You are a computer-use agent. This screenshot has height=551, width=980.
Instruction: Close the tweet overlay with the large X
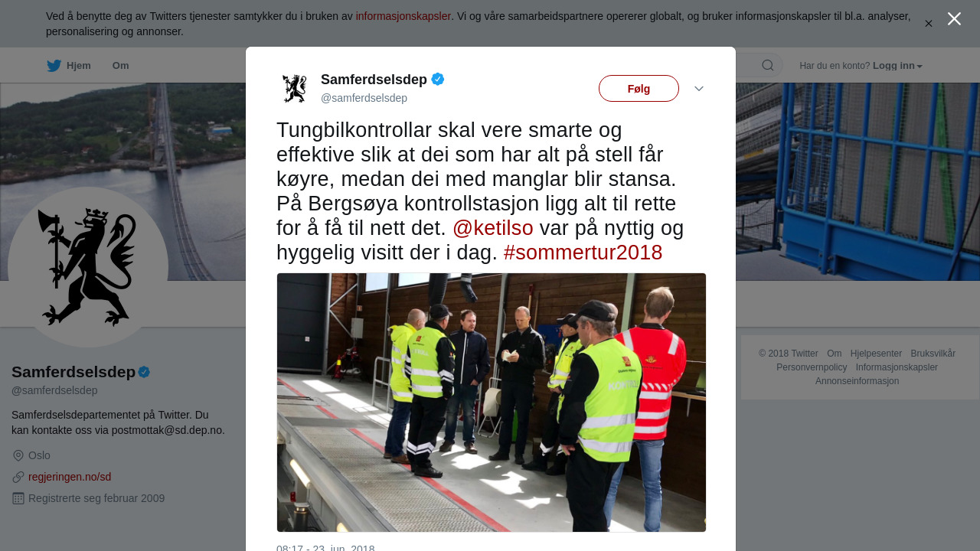coord(954,18)
